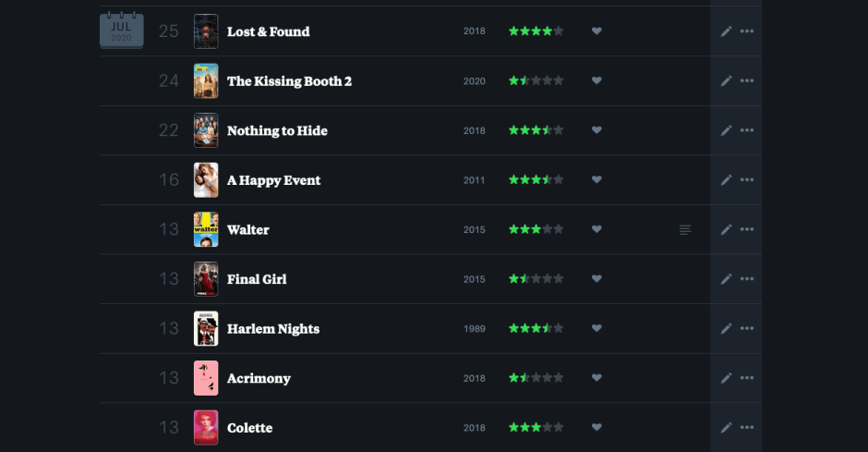Click edit pencil icon for Walter
This screenshot has width=868, height=452.
tap(726, 229)
